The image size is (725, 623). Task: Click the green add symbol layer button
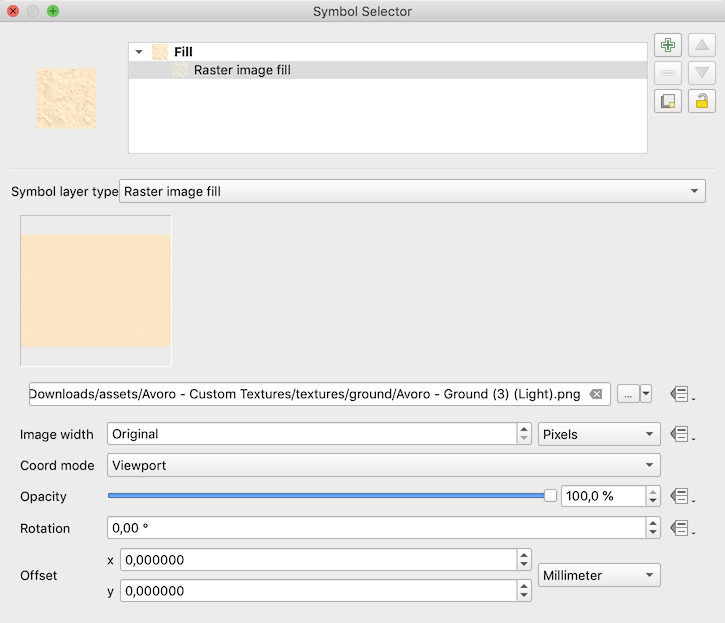(x=668, y=46)
